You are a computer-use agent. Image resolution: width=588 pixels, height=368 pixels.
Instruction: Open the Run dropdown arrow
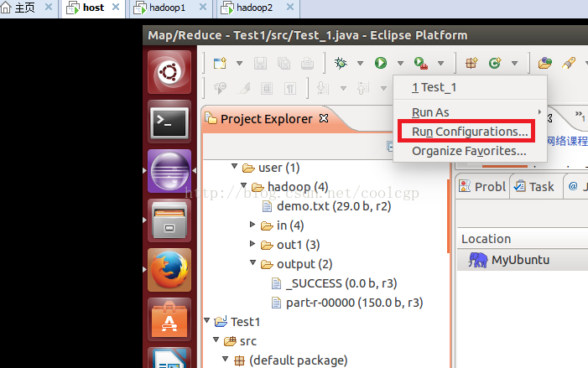click(x=400, y=63)
